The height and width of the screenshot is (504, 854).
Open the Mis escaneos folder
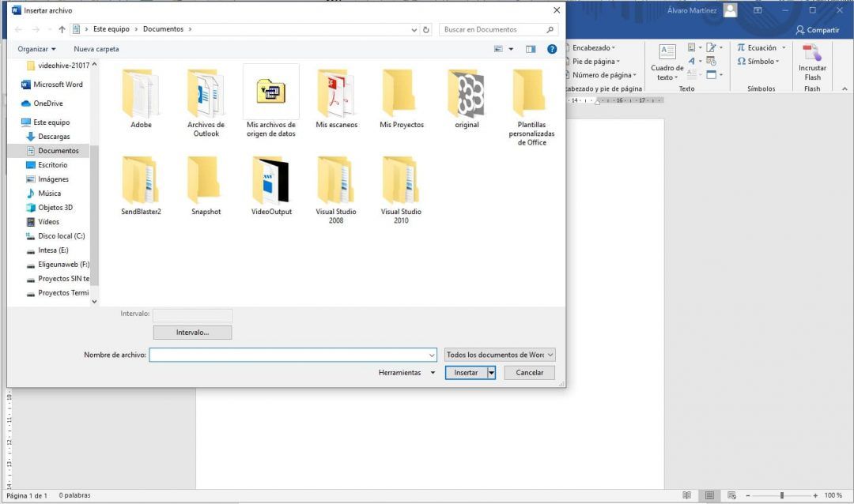336,98
